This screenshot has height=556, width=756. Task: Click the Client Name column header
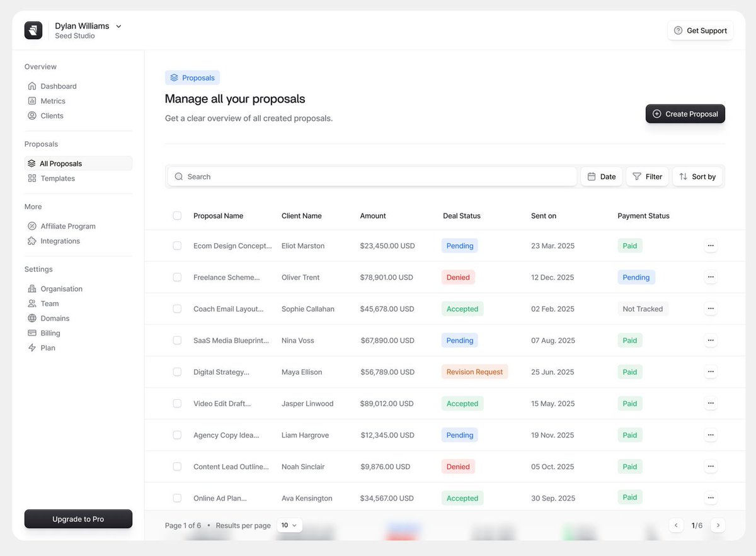tap(302, 216)
